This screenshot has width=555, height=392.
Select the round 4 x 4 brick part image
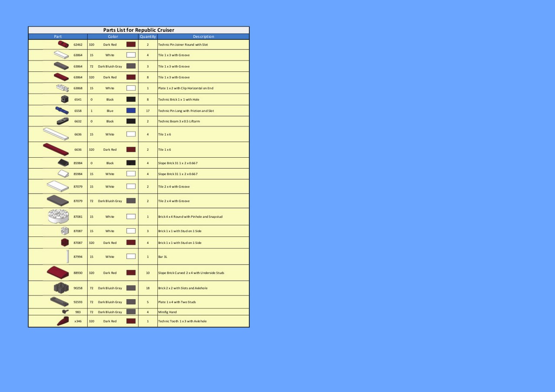(x=59, y=216)
